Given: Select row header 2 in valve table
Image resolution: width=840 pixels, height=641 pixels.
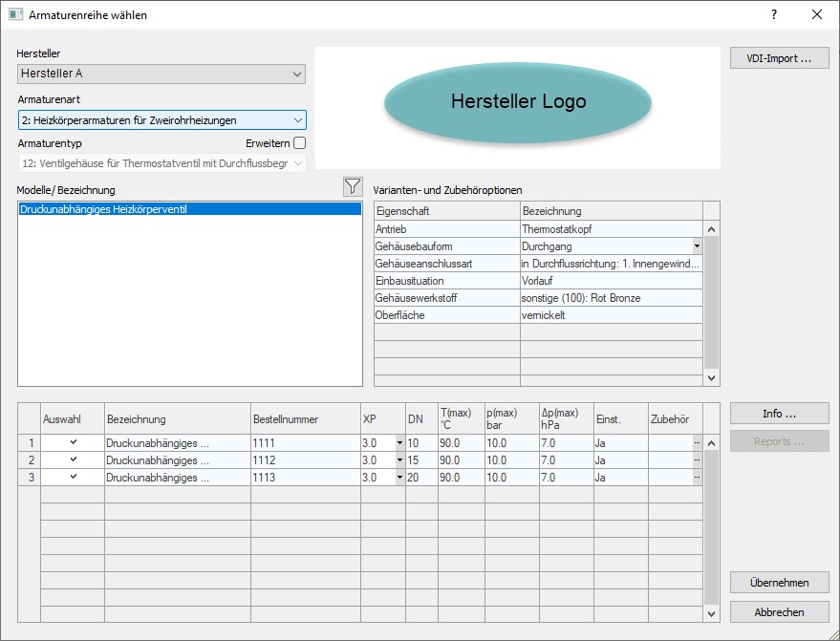Looking at the screenshot, I should (x=30, y=460).
